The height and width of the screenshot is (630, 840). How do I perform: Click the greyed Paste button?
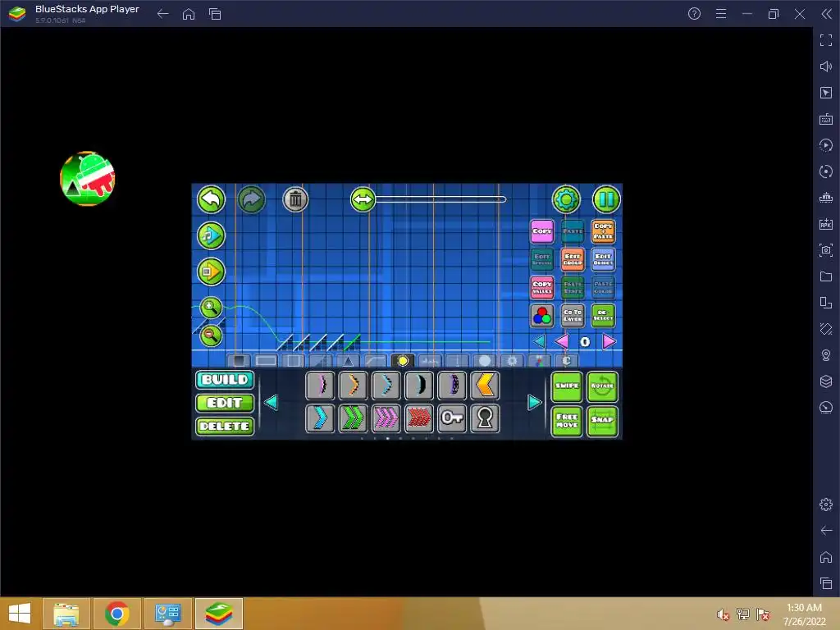pyautogui.click(x=573, y=231)
